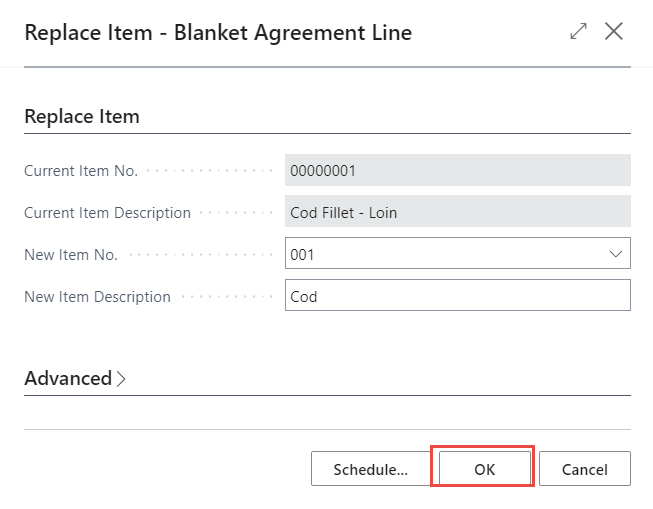Collapse the Replace Item section heading
This screenshot has height=509, width=653.
coord(82,116)
